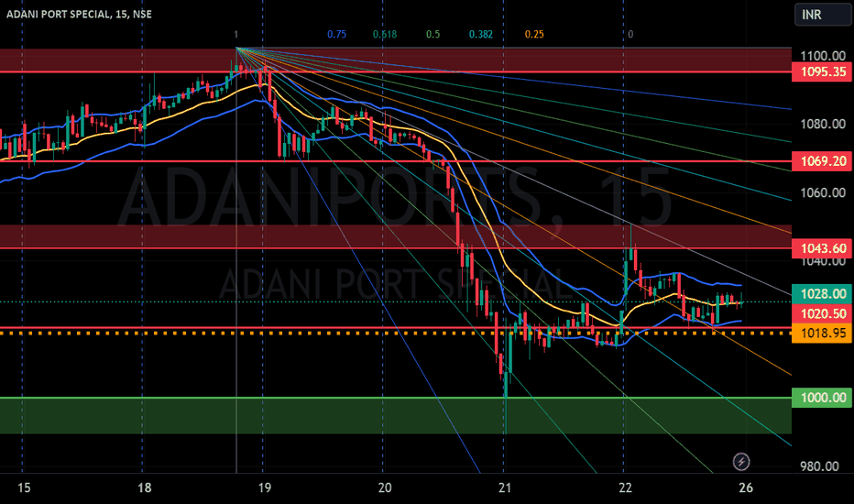The image size is (854, 504).
Task: Click the 0.618 Fibonacci fan label
Action: click(x=385, y=34)
